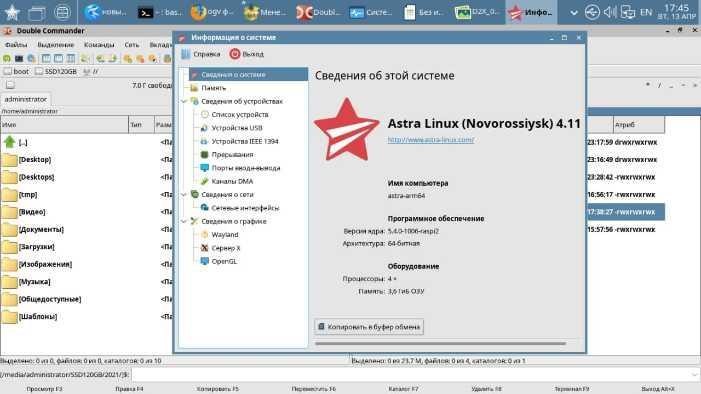Click the Выход red power icon
This screenshot has height=394, width=701.
click(235, 54)
